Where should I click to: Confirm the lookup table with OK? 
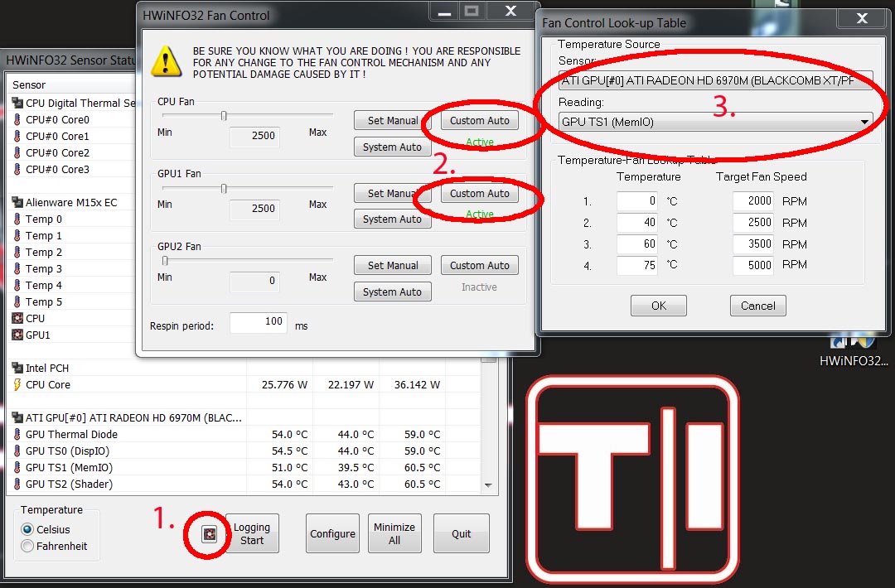(x=659, y=306)
